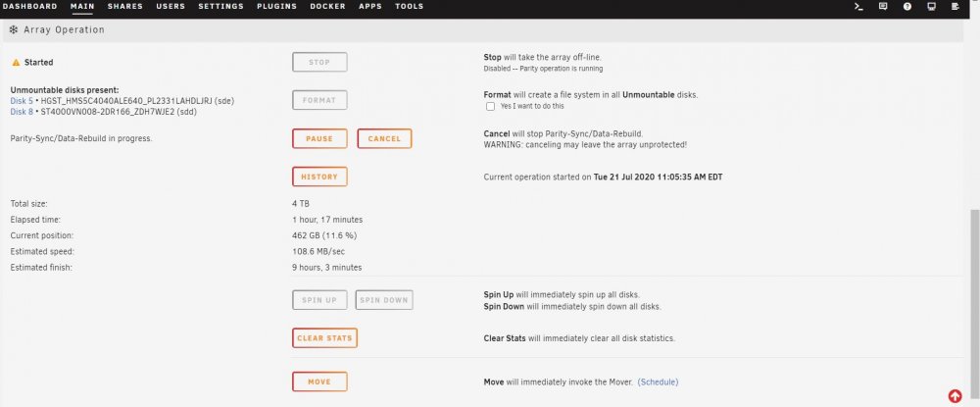
Task: Check 'Yes I want to do this'
Action: tap(491, 106)
